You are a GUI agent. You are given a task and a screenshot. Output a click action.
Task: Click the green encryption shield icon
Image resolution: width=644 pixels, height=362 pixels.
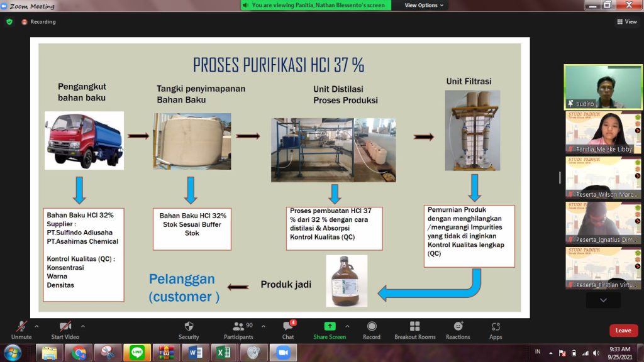pyautogui.click(x=9, y=21)
